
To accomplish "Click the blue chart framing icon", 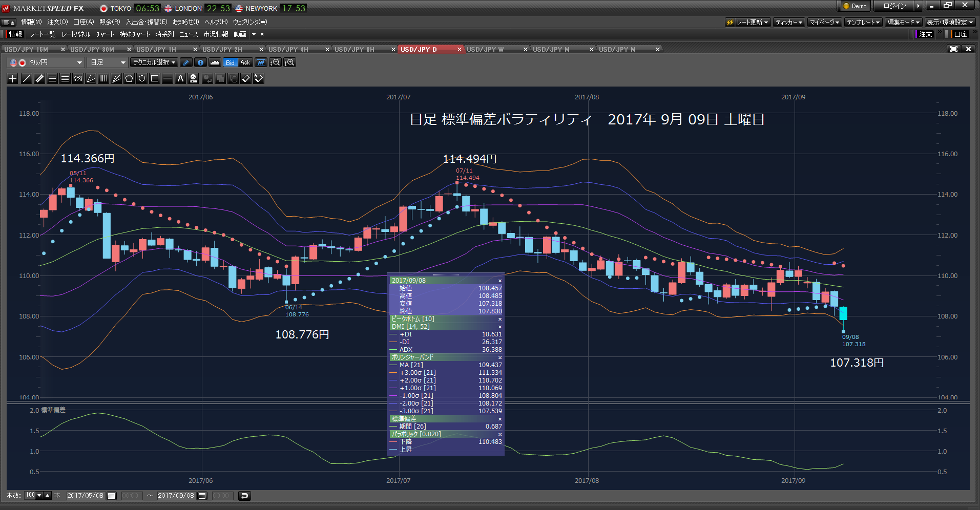I will click(261, 62).
